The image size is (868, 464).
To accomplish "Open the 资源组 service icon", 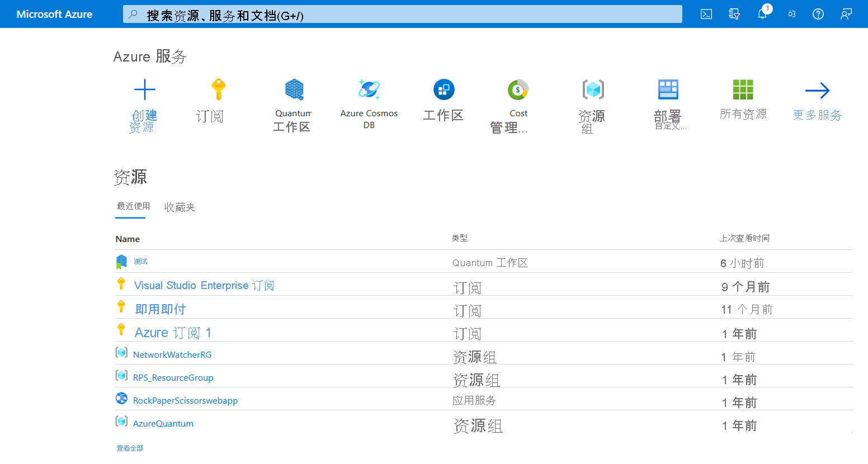I will tap(593, 89).
